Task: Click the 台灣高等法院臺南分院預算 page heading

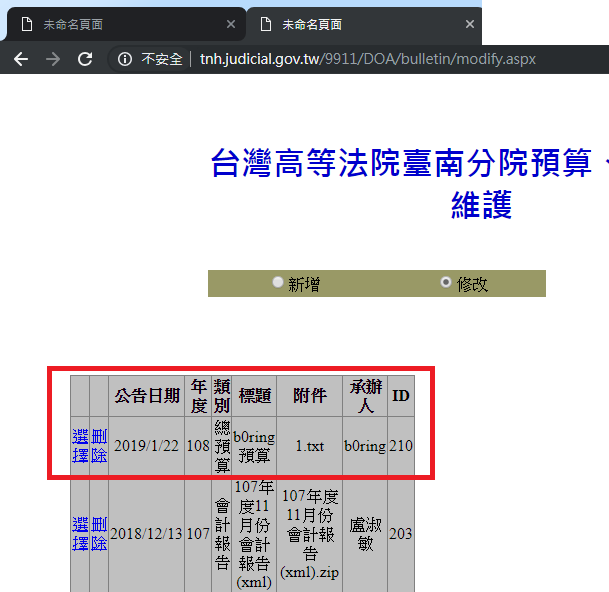Action: [401, 163]
